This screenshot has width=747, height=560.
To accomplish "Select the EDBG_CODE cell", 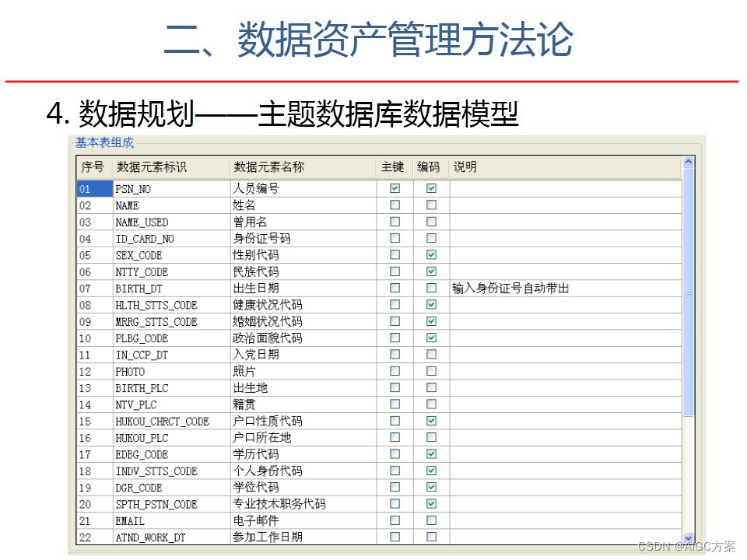I will point(171,454).
